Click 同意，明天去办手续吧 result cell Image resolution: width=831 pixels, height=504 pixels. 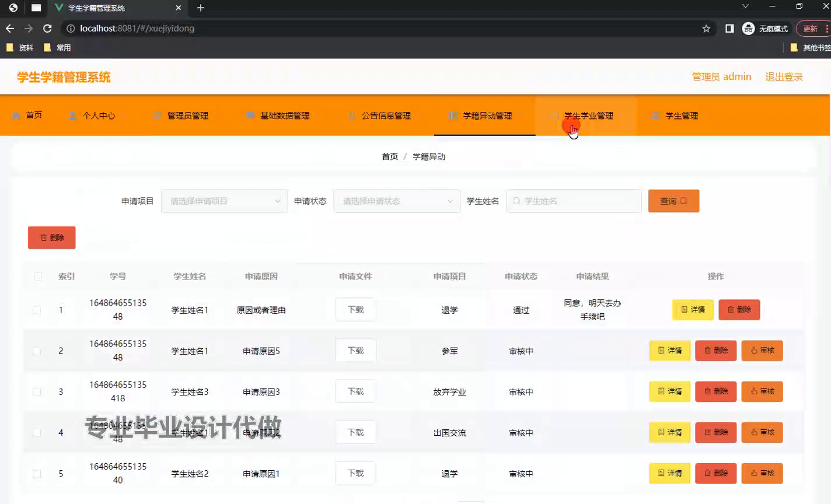pyautogui.click(x=592, y=310)
